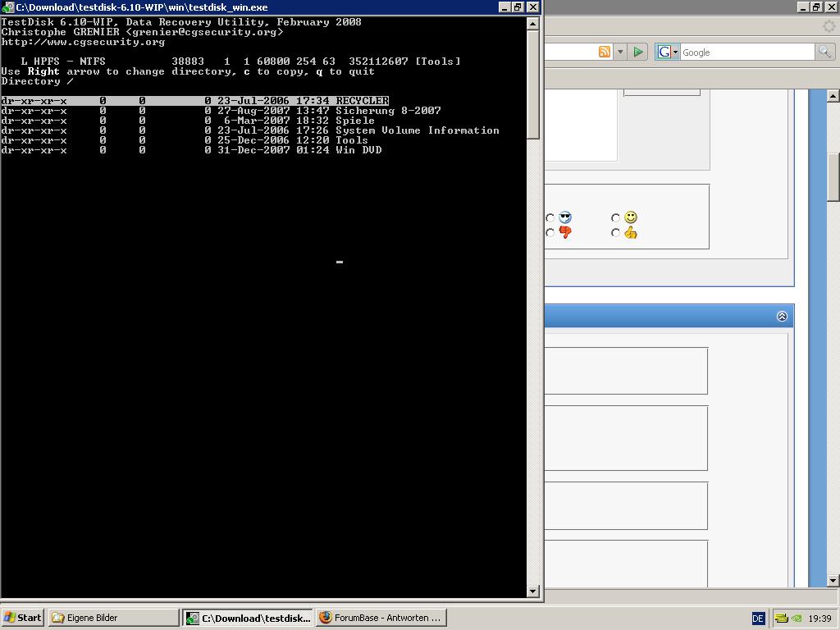
Task: Click the green Go arrow button
Action: tap(638, 52)
